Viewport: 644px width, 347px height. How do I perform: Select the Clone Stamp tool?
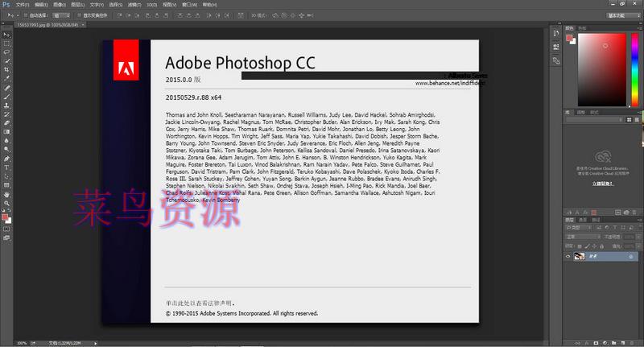point(6,105)
